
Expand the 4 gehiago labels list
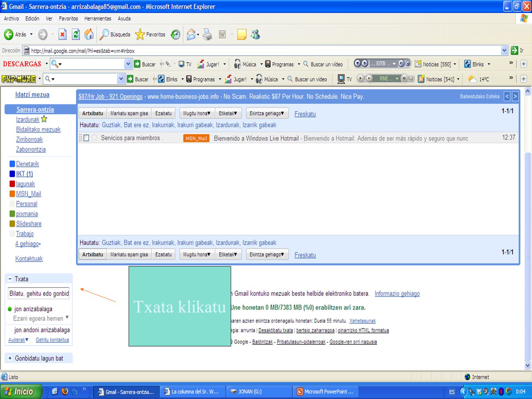tap(28, 244)
